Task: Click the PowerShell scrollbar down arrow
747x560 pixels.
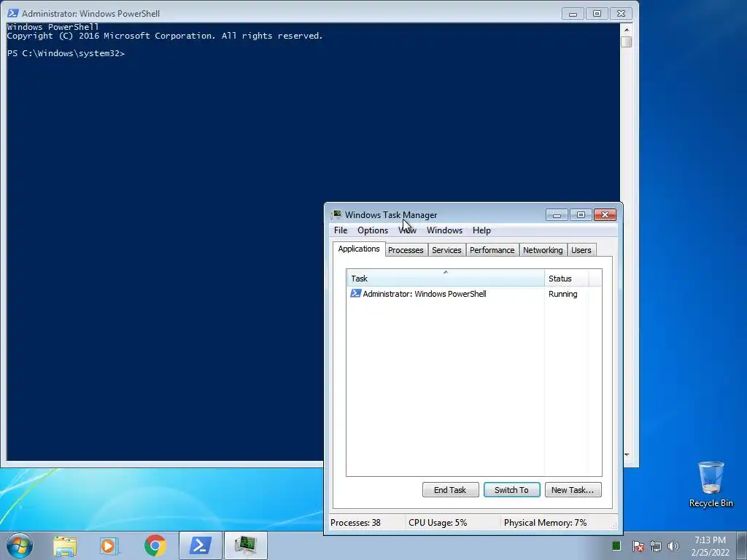Action: pos(627,455)
